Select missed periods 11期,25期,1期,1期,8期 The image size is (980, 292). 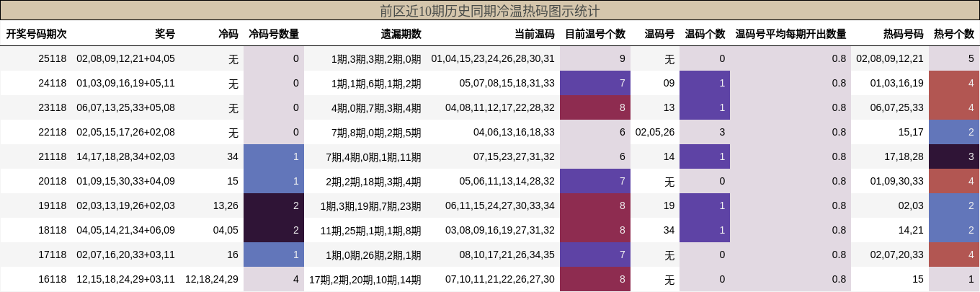[x=371, y=230]
